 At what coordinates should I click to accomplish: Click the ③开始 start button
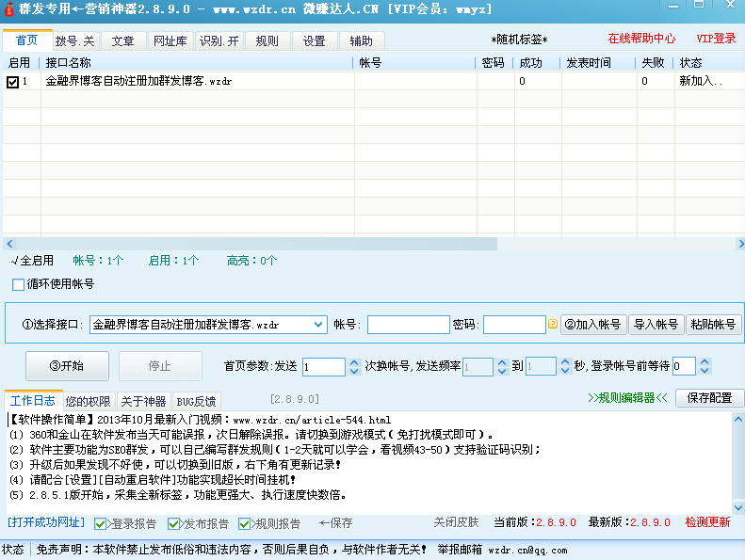click(67, 366)
